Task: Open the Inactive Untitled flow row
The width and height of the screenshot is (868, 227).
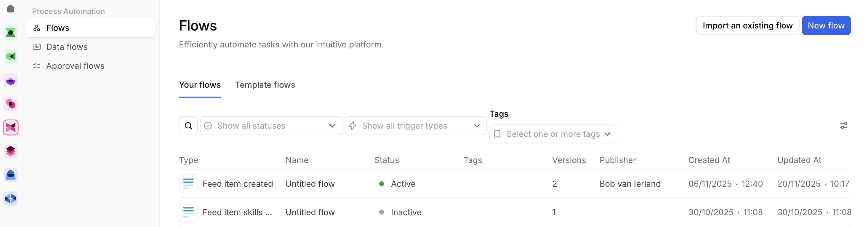Action: coord(310,212)
